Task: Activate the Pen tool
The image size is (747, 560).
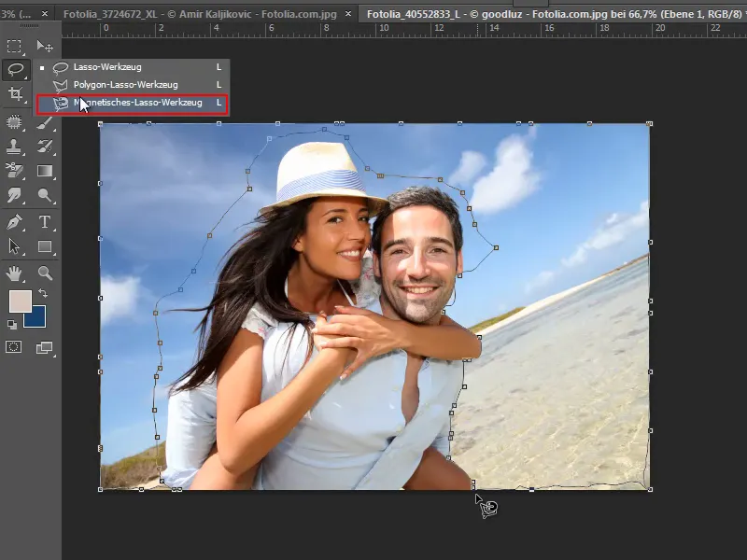Action: (14, 222)
